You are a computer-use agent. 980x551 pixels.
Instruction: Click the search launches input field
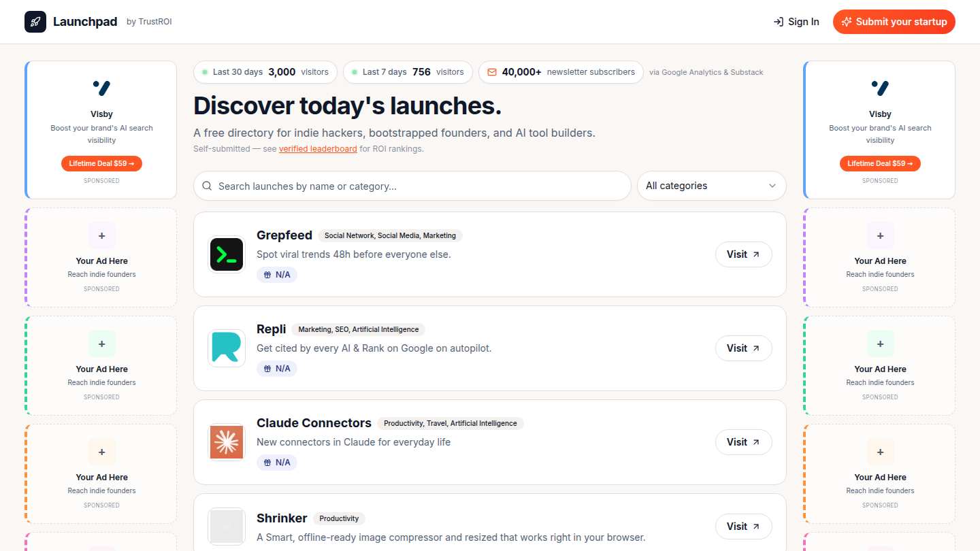coord(412,186)
